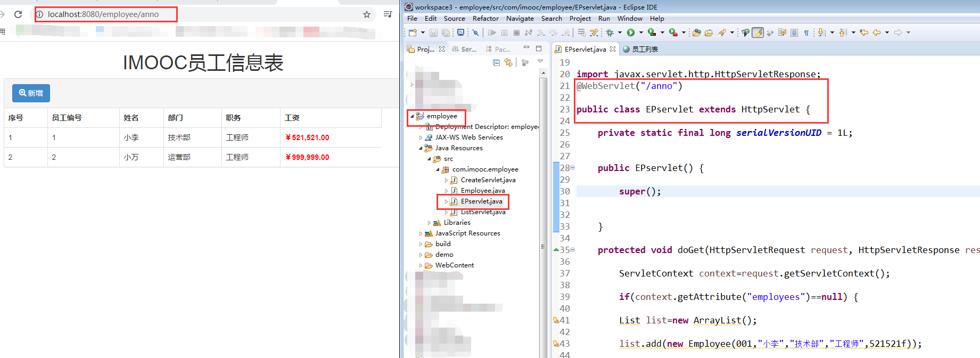Collapse the Java Resources node

[x=421, y=148]
